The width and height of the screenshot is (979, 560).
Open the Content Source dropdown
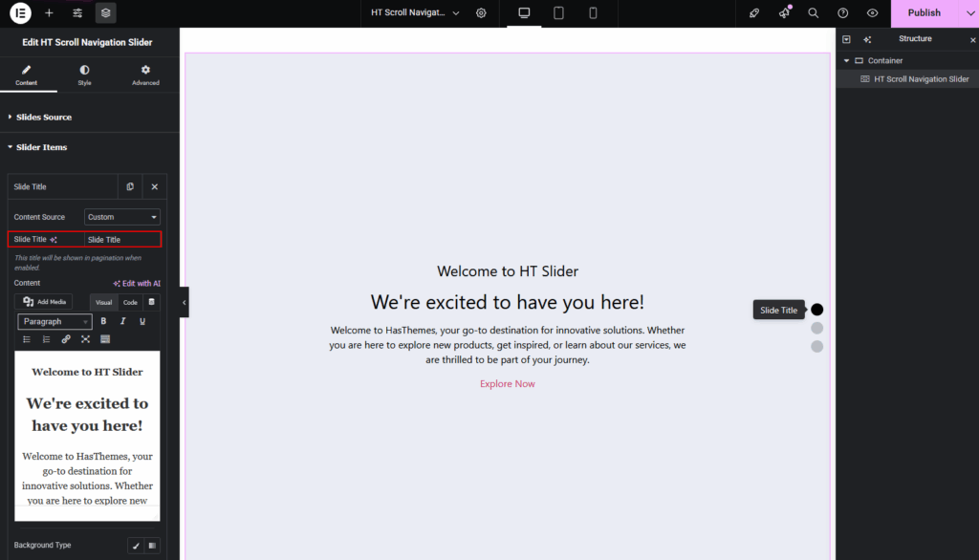[122, 217]
